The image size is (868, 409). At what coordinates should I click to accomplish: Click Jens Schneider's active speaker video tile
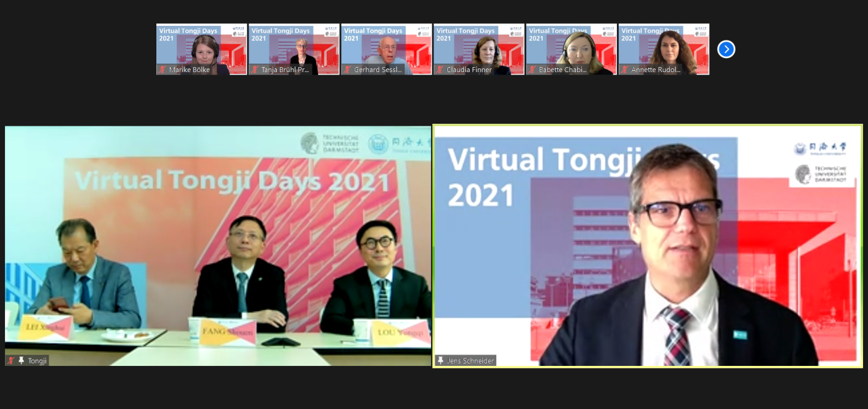pos(648,246)
